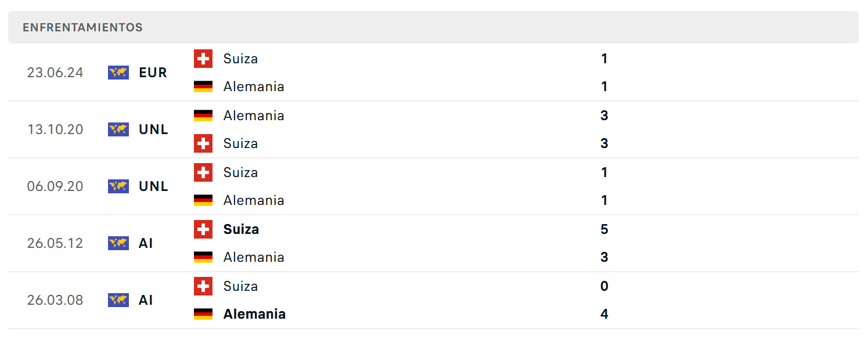Click the score 4 for Alemania
868x339 pixels.
(x=604, y=314)
